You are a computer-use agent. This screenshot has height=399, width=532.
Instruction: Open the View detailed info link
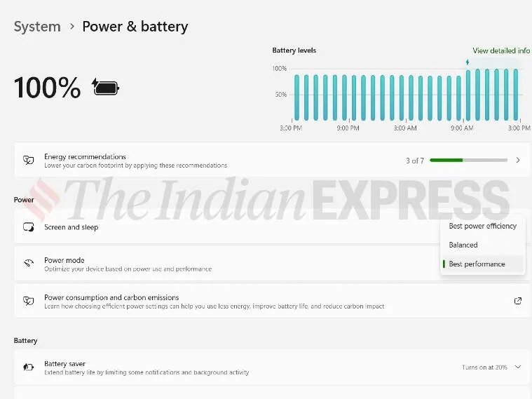coord(501,50)
